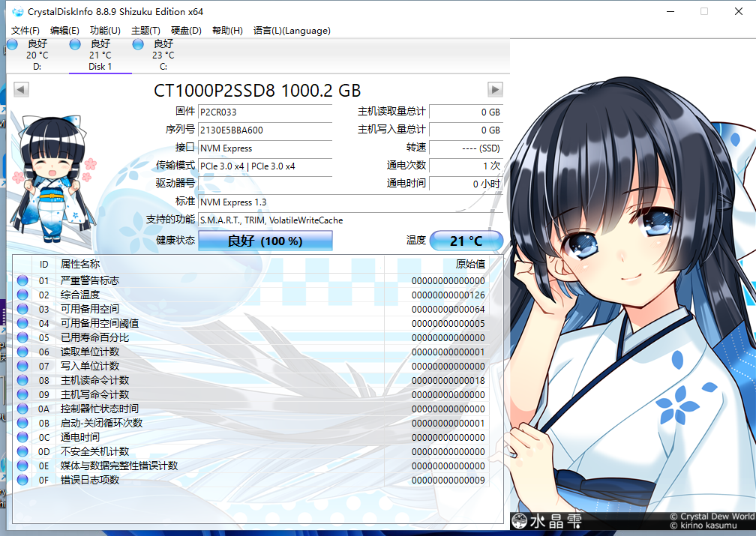Click the blue status icon for 通电时间 row 0C
This screenshot has height=536, width=756.
(22, 437)
